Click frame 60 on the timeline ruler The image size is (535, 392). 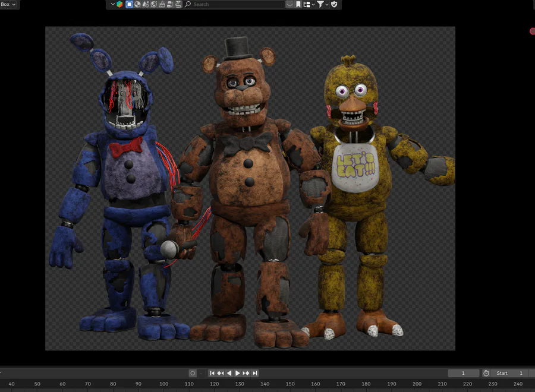[x=62, y=384]
